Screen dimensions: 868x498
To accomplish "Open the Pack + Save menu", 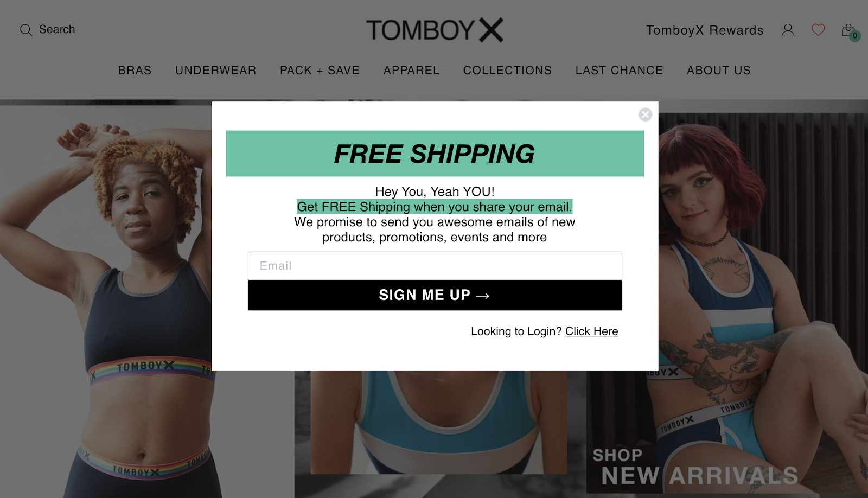I will pos(320,71).
